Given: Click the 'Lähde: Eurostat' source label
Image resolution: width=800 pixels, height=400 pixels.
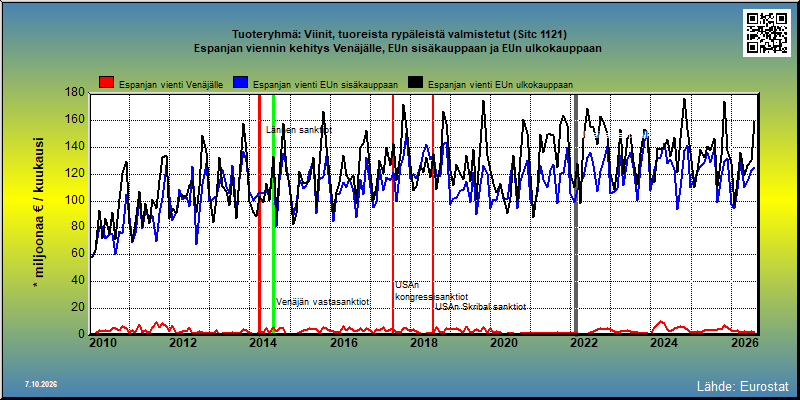Looking at the screenshot, I should tap(742, 385).
